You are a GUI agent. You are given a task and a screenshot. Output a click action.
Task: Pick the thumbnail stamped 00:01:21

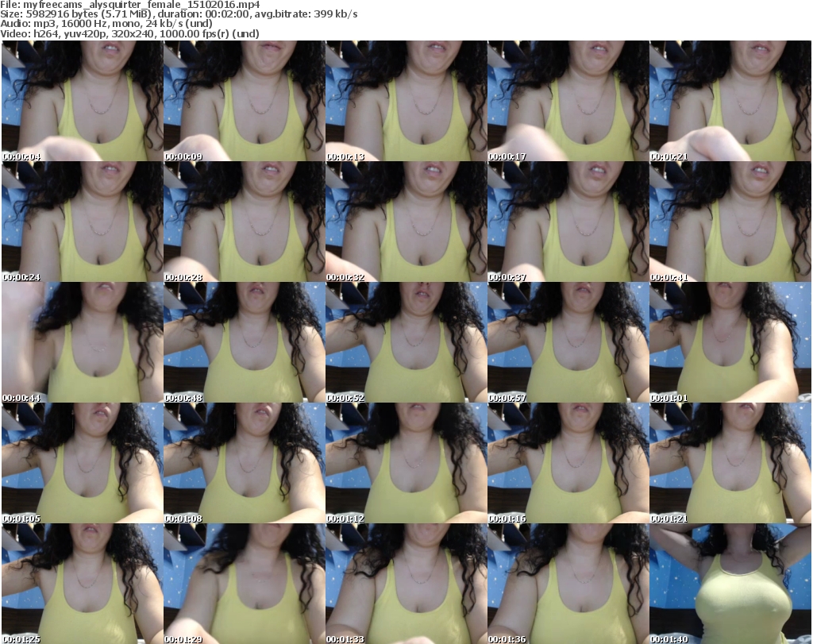pyautogui.click(x=730, y=463)
